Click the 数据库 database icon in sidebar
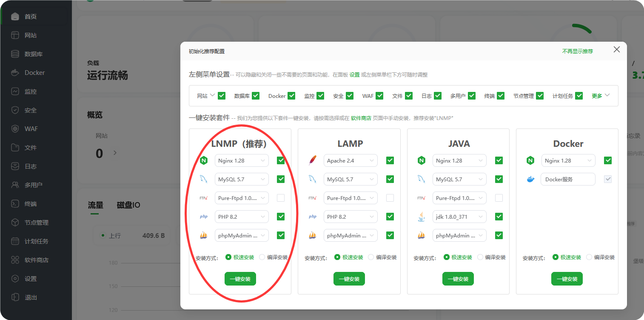Viewport: 644px width, 320px height. tap(15, 54)
